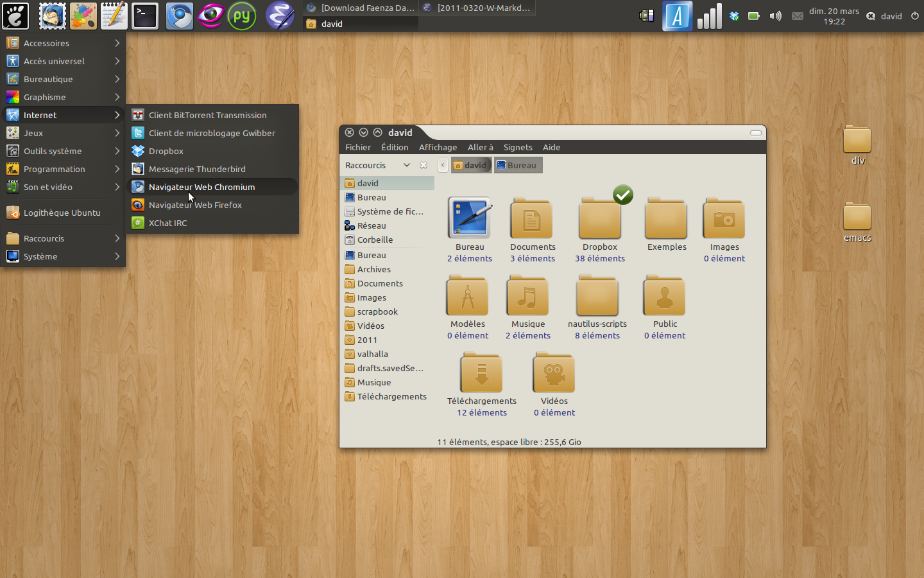Toggle the Bureau path bar button

coord(518,165)
